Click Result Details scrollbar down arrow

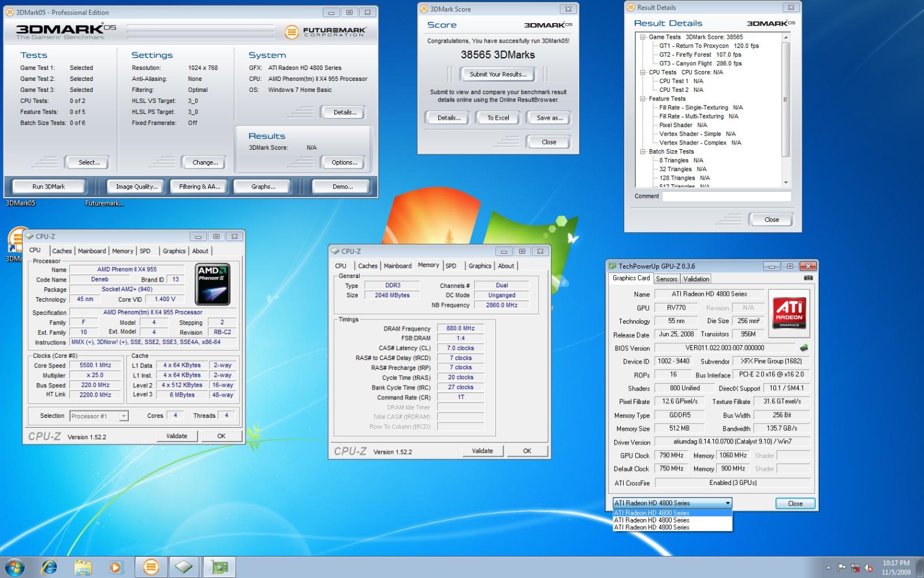[x=785, y=183]
